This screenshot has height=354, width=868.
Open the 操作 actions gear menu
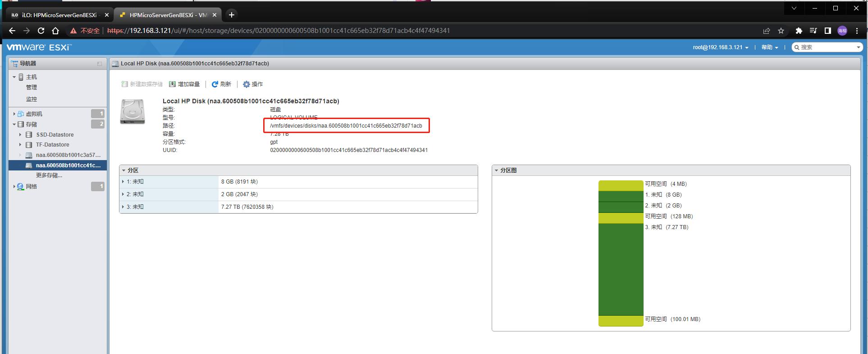[x=253, y=84]
